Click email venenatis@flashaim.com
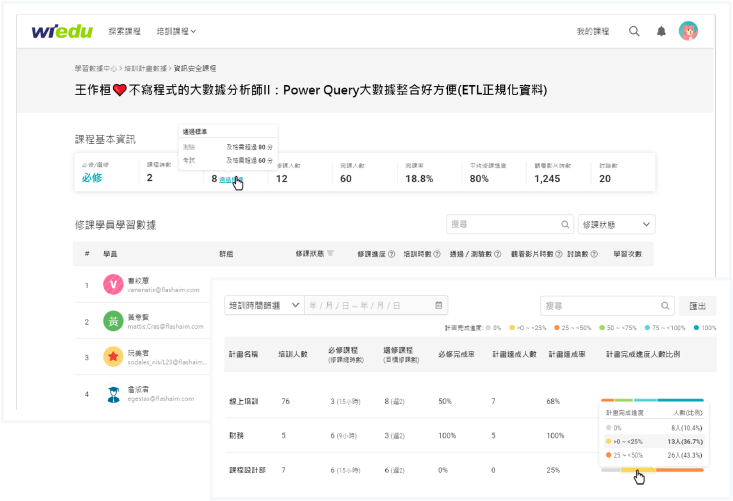Screen dimensions: 733x501 click(x=163, y=290)
